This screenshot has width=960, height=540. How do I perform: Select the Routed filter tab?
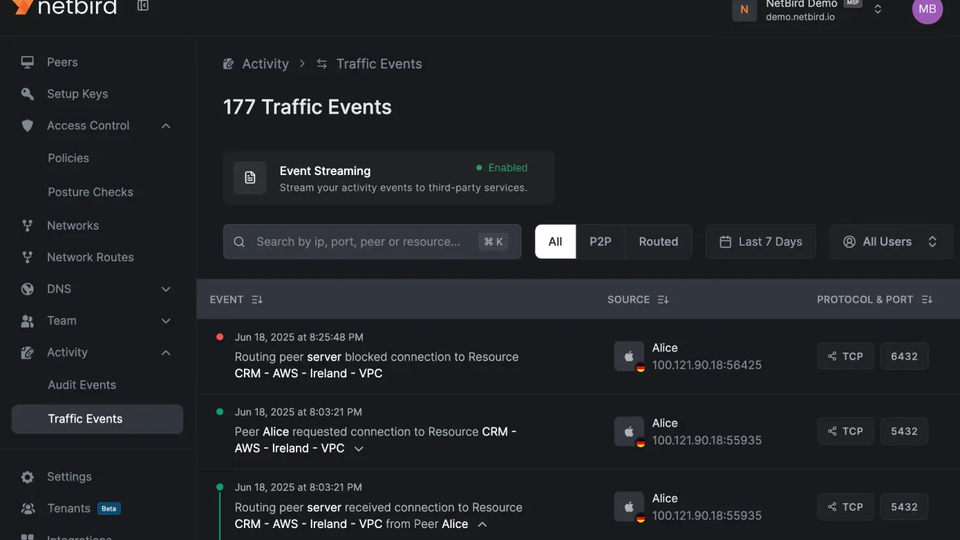pyautogui.click(x=659, y=242)
